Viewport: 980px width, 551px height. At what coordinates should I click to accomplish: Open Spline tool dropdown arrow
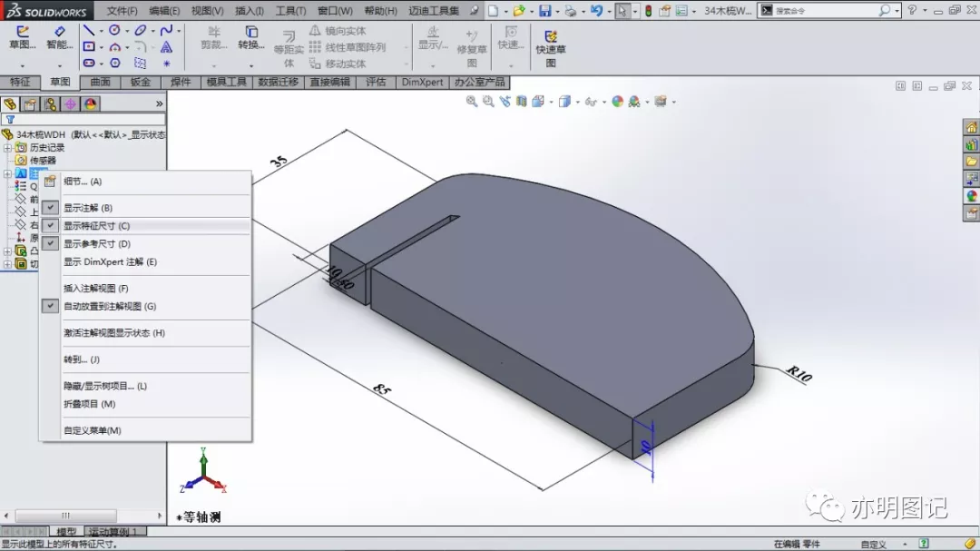(179, 31)
